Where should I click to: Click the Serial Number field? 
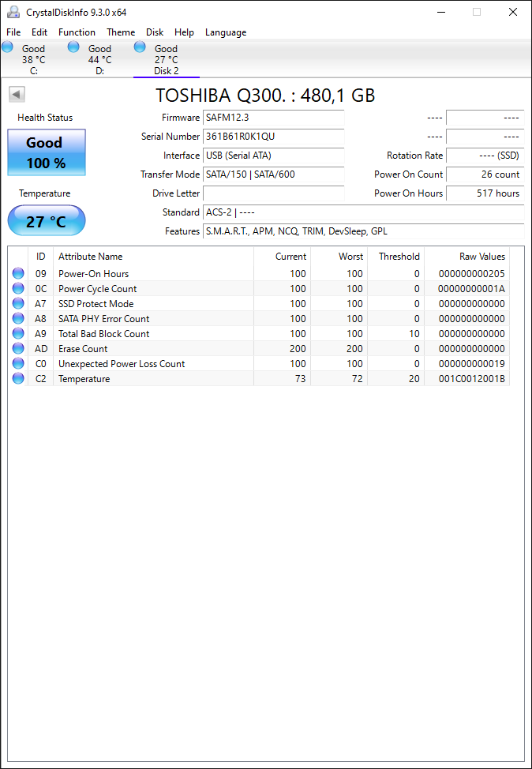coord(274,137)
